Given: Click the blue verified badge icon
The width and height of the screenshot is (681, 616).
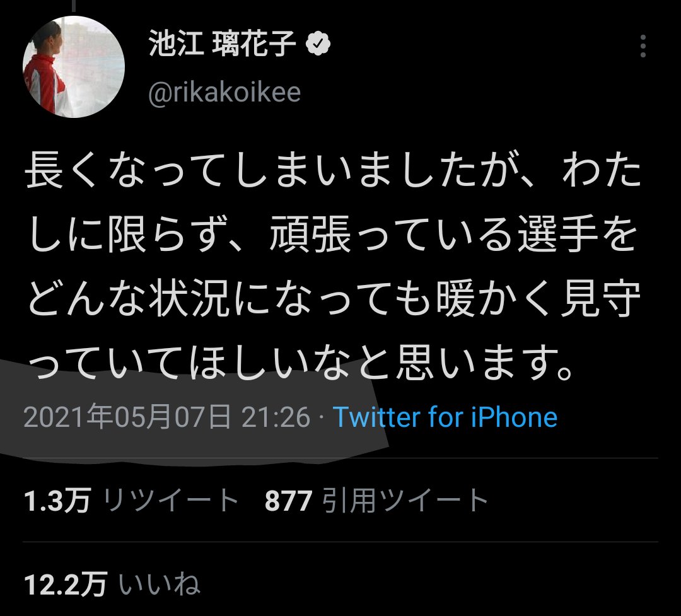Looking at the screenshot, I should pos(318,44).
